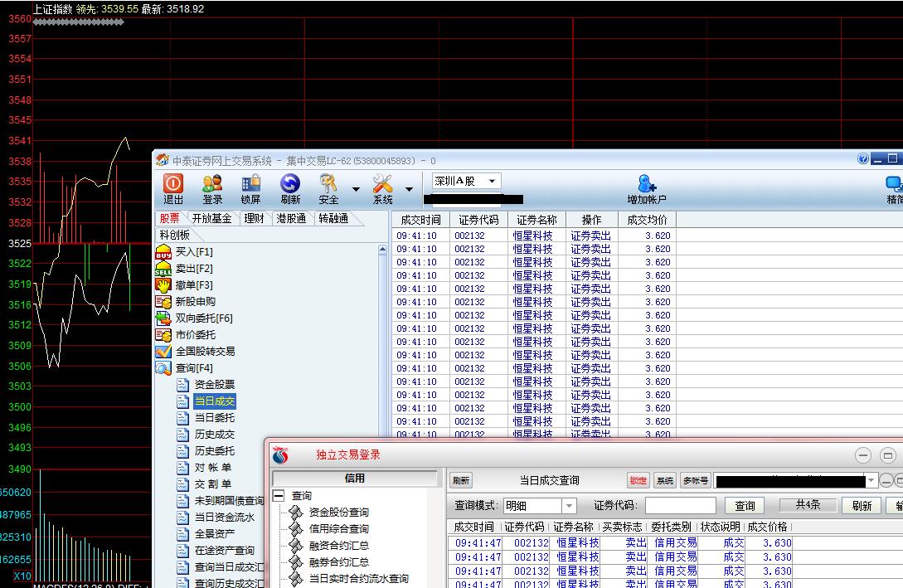Click the 查询 button beside 证券代码
The width and height of the screenshot is (903, 588).
[x=745, y=506]
